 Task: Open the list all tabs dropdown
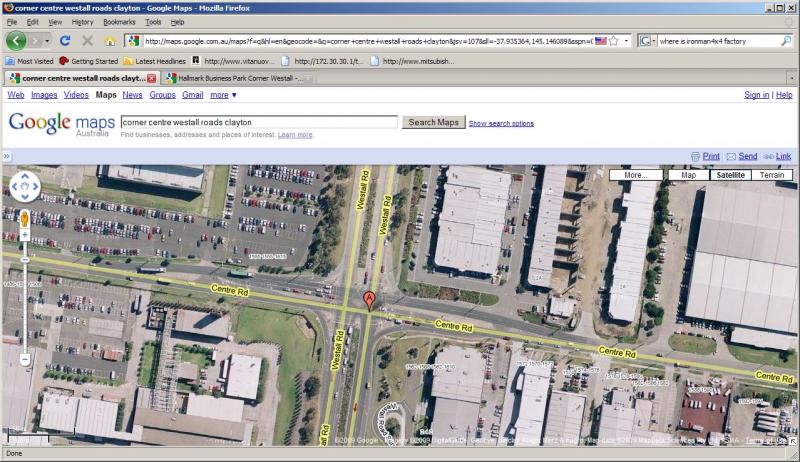pyautogui.click(x=792, y=78)
